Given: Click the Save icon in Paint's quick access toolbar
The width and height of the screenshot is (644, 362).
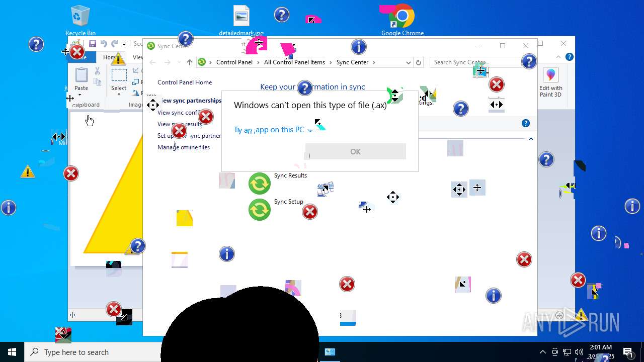Looking at the screenshot, I should coord(93,44).
